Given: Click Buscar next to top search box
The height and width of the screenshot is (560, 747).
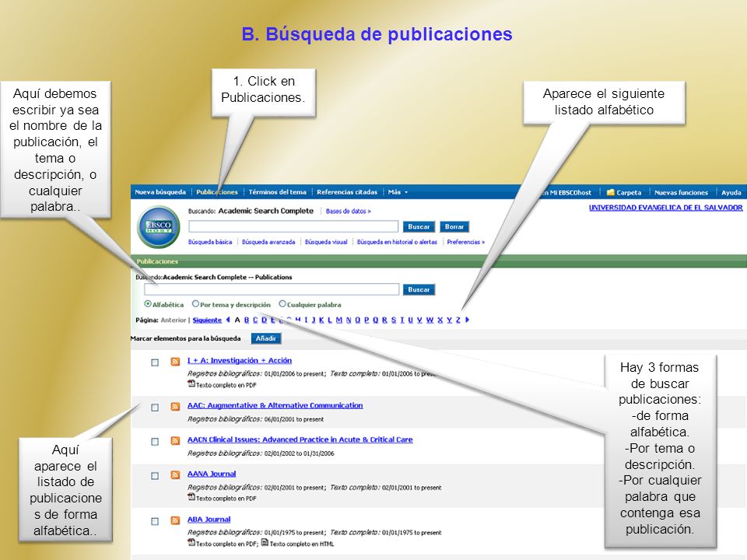Looking at the screenshot, I should click(419, 226).
